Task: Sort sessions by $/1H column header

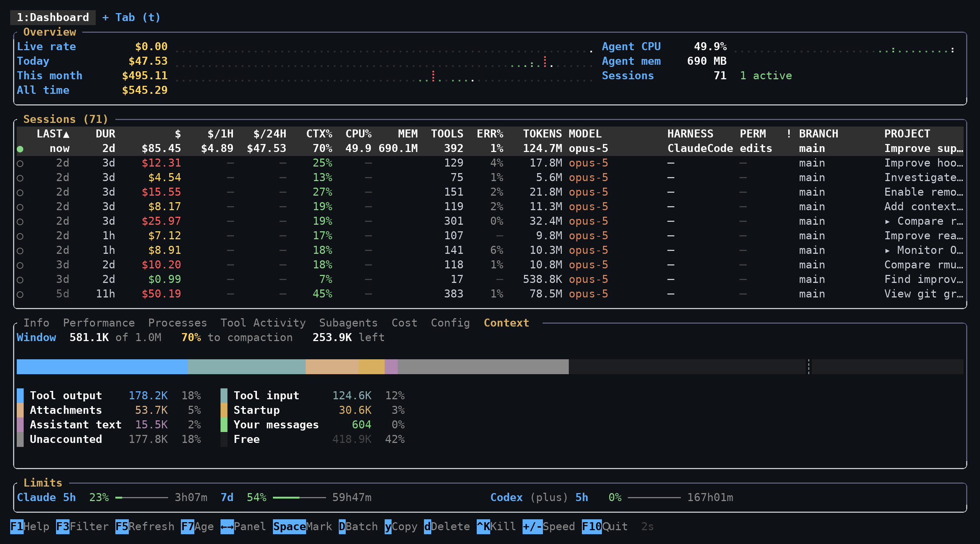Action: click(x=220, y=134)
